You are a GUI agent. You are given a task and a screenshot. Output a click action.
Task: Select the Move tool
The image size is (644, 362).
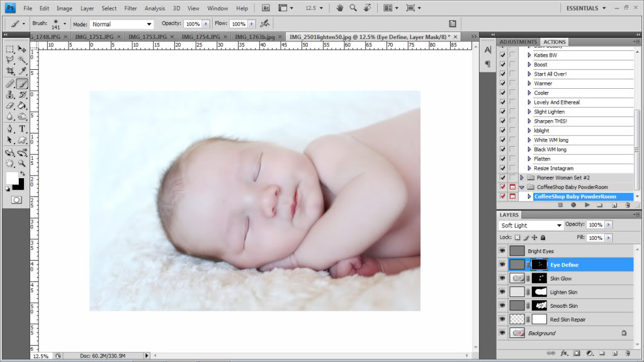[x=22, y=49]
